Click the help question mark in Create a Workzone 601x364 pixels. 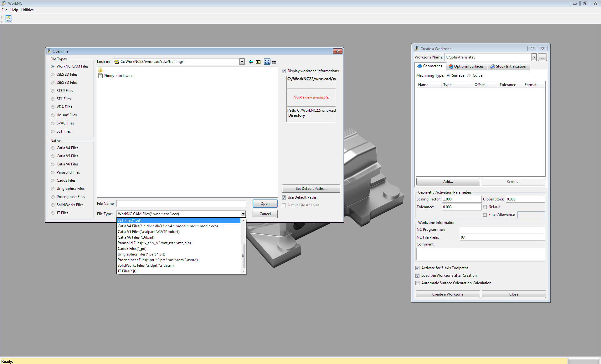[x=532, y=49]
